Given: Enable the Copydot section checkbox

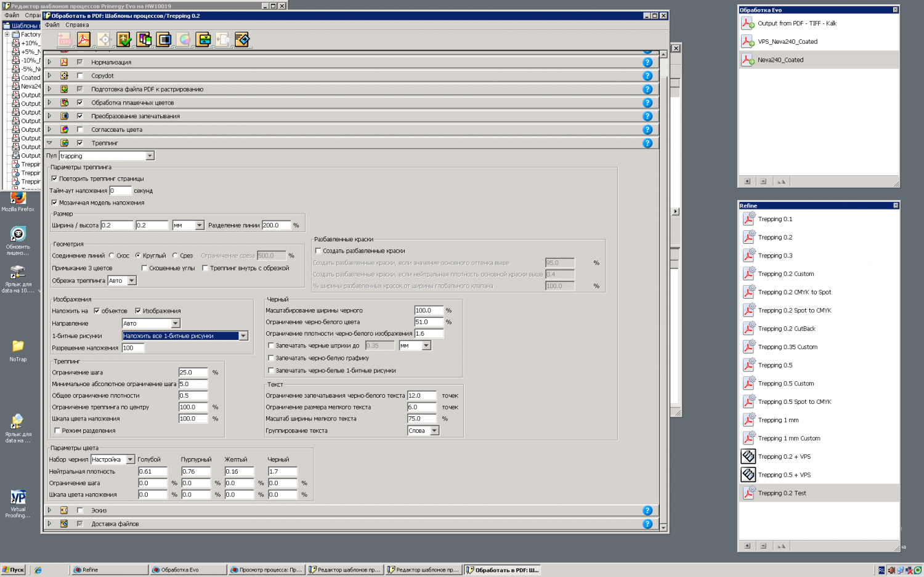Looking at the screenshot, I should pos(79,76).
